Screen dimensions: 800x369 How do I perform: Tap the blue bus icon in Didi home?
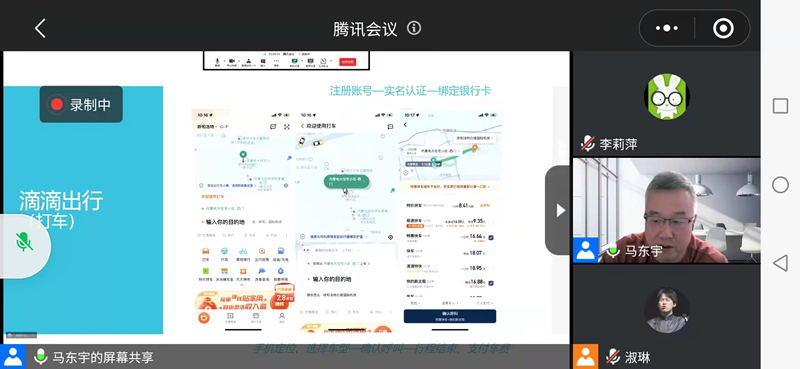tap(281, 251)
